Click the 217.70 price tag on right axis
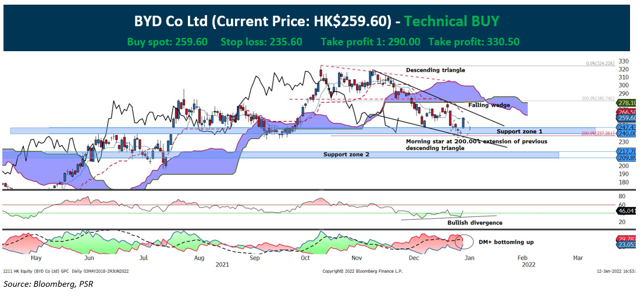Screen dimensions: 644x299 (627, 152)
